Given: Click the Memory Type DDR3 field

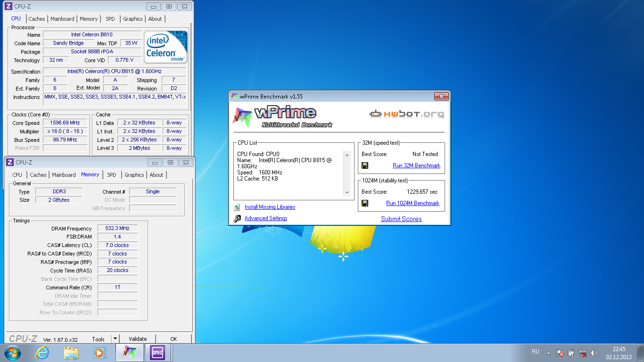Looking at the screenshot, I should point(58,191).
